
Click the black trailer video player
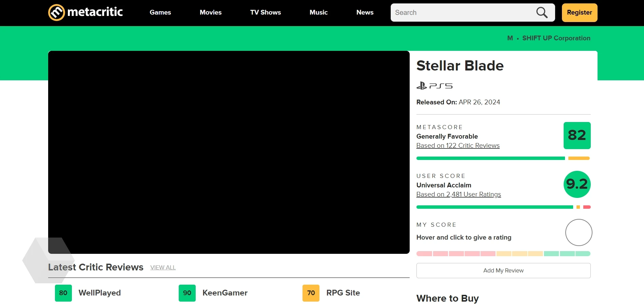pyautogui.click(x=229, y=152)
